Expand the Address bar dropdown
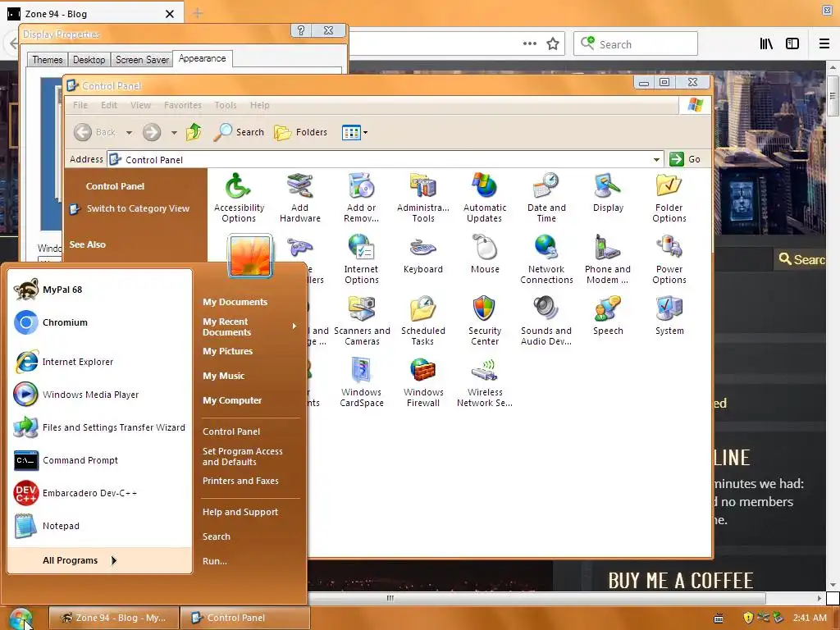Viewport: 840px width, 630px height. pyautogui.click(x=656, y=160)
